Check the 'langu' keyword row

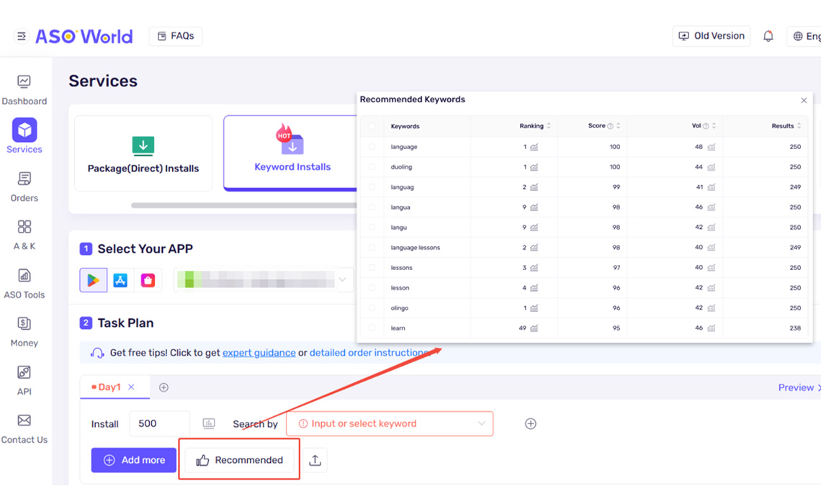(372, 227)
